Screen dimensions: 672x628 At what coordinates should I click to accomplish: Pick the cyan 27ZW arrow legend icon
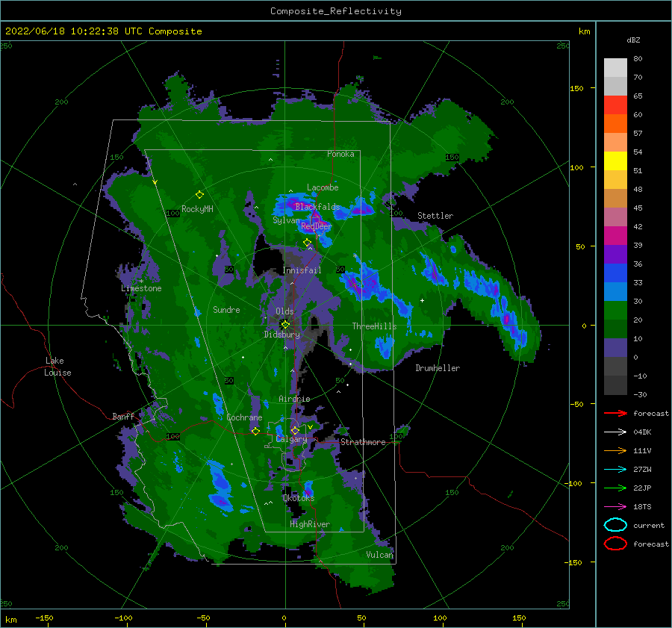click(x=615, y=470)
